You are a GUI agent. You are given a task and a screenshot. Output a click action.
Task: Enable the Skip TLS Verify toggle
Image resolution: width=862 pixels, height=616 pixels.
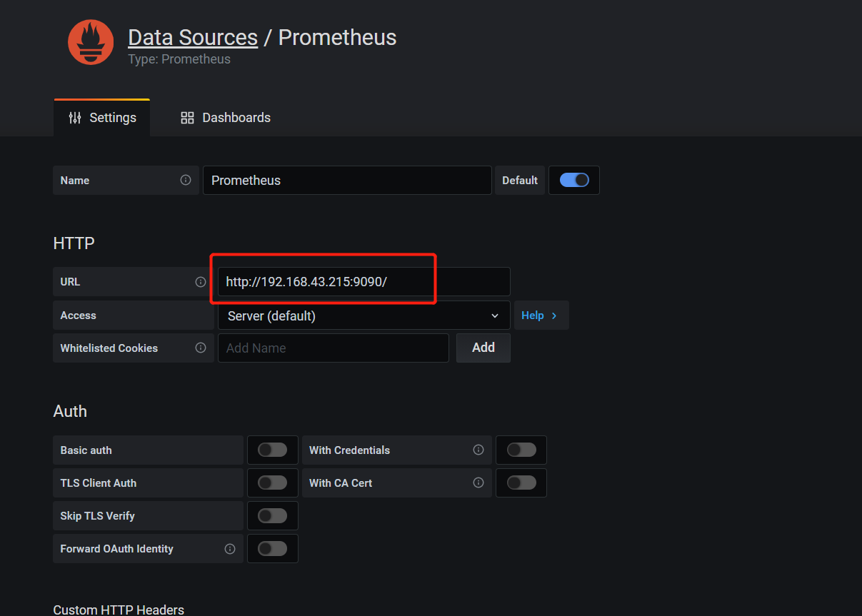[273, 515]
